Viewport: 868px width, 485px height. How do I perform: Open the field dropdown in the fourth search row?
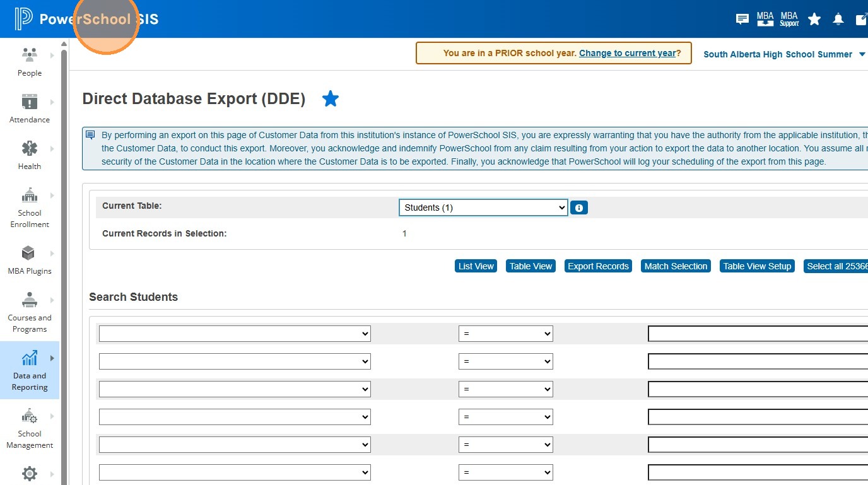click(x=235, y=417)
